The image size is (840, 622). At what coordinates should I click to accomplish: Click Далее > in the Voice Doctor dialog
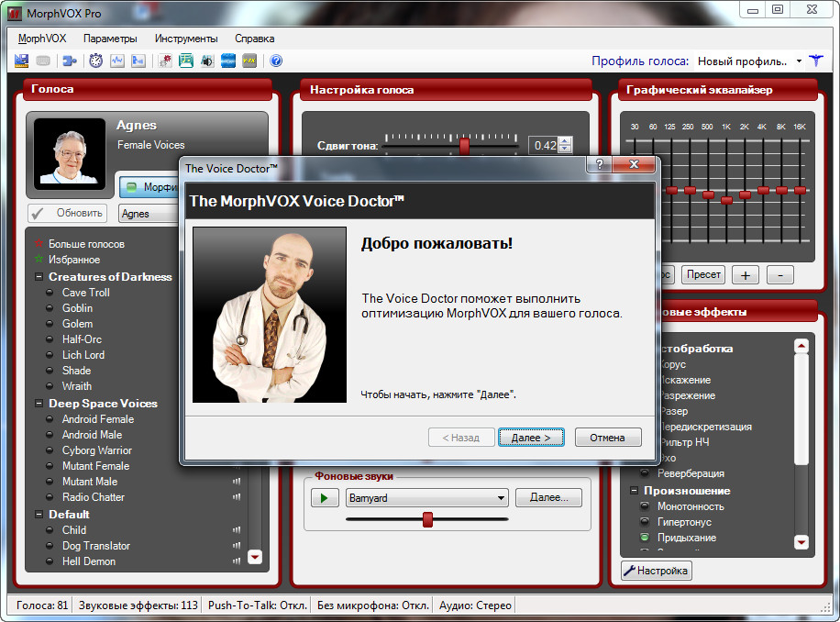(x=531, y=438)
